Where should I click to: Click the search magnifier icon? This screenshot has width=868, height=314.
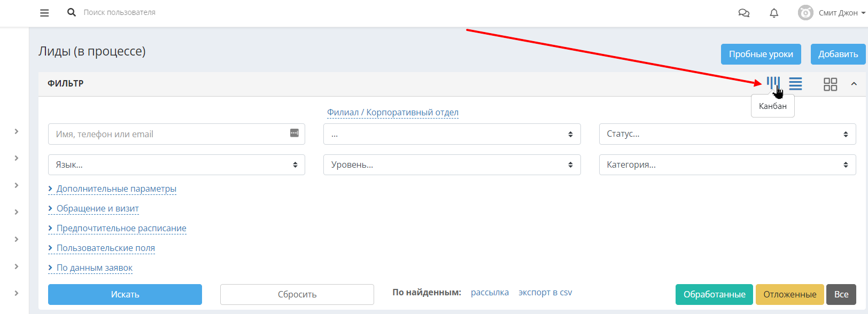coord(71,12)
